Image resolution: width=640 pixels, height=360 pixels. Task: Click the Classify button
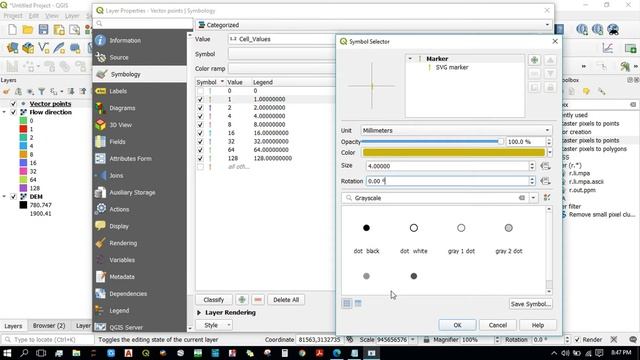pos(213,300)
